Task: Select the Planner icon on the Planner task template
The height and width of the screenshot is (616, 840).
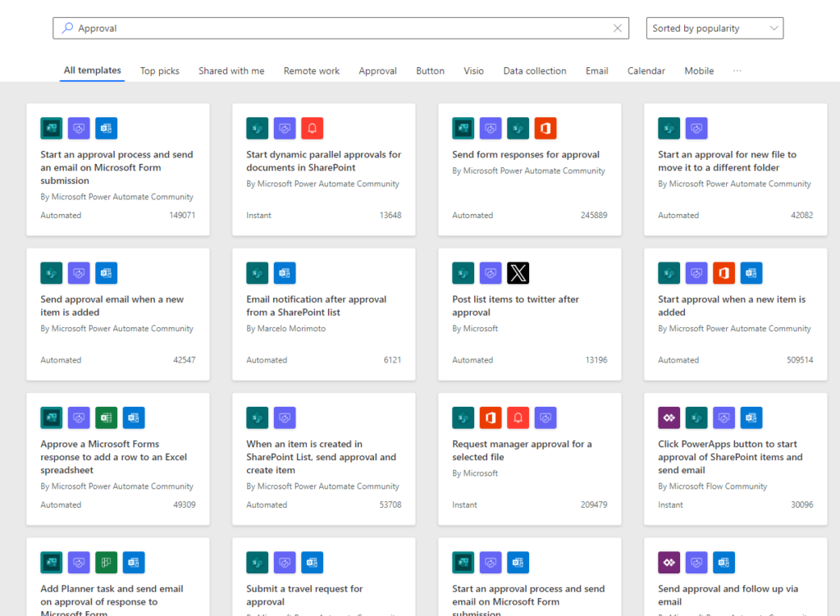Action: pyautogui.click(x=106, y=562)
